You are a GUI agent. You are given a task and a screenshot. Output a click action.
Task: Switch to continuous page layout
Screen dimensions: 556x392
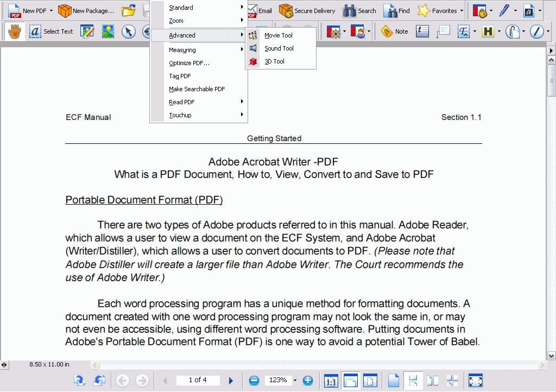point(413,381)
